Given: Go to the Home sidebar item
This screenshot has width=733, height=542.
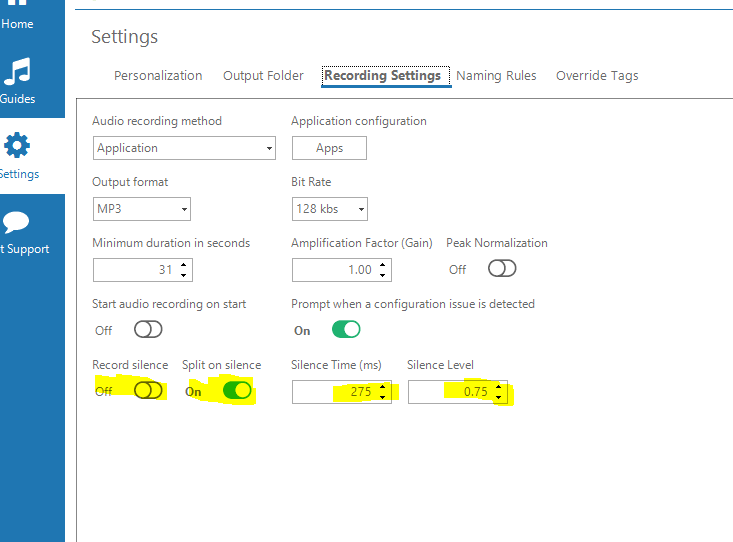Looking at the screenshot, I should [17, 23].
